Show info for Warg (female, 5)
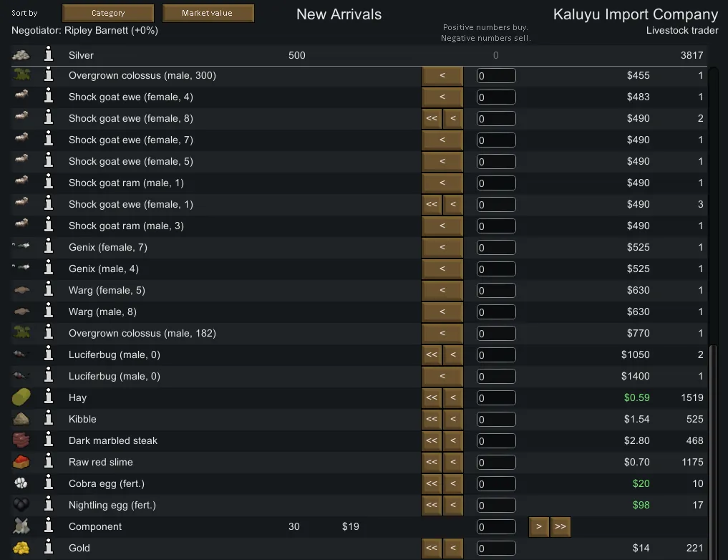728x560 pixels. coord(49,290)
